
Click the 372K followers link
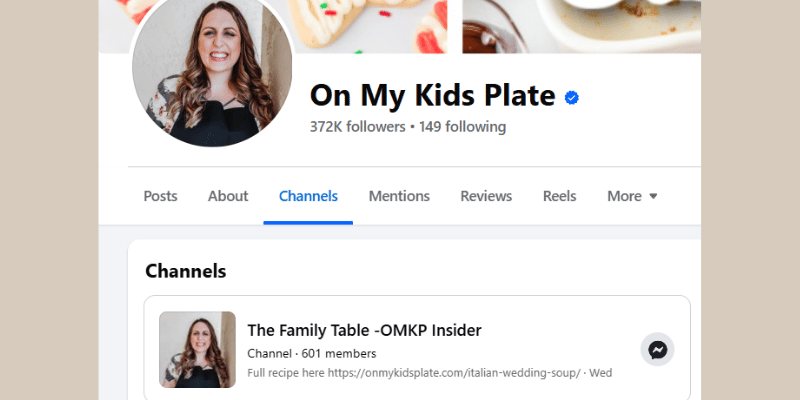[358, 127]
